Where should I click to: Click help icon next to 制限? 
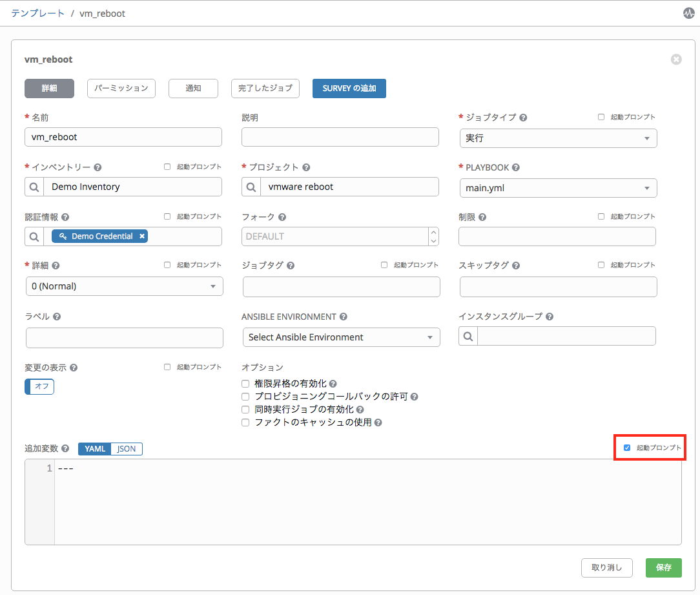click(x=482, y=217)
